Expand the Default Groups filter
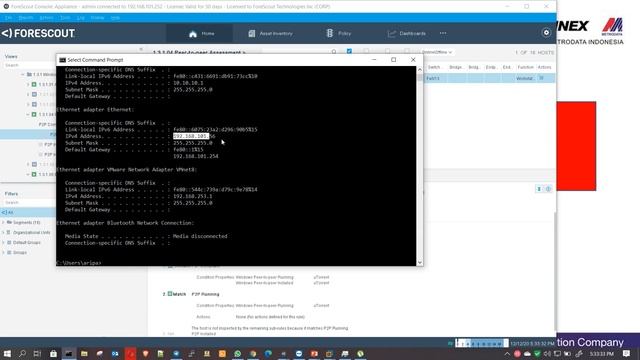 pyautogui.click(x=3, y=242)
